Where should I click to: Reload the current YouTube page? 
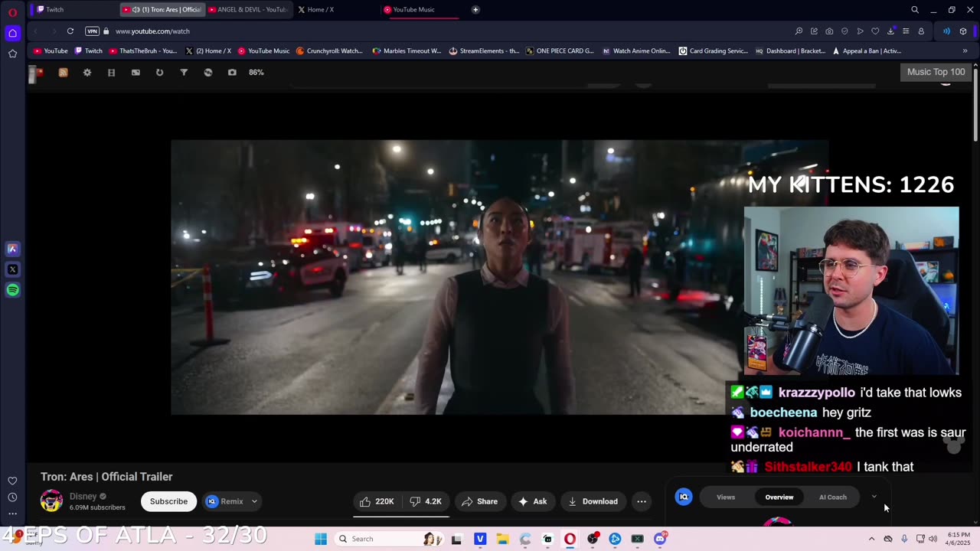tap(70, 31)
